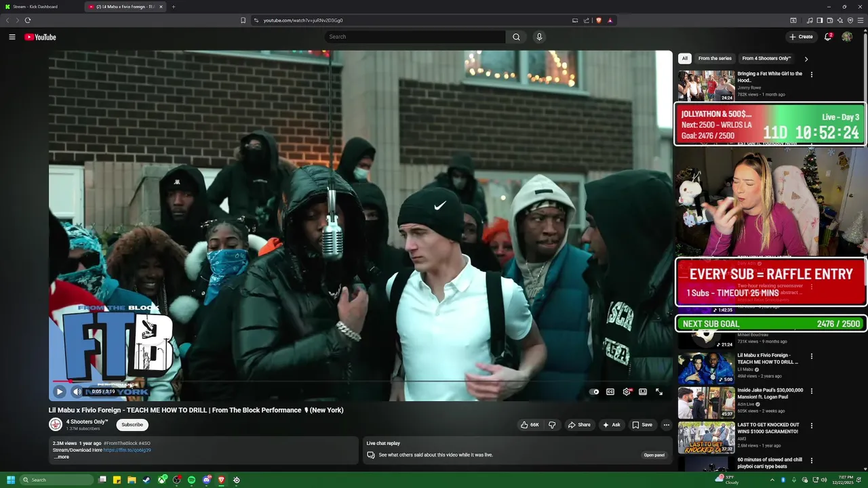Screen dimensions: 868x488
Task: Go to YouTube home via logo
Action: [x=40, y=37]
